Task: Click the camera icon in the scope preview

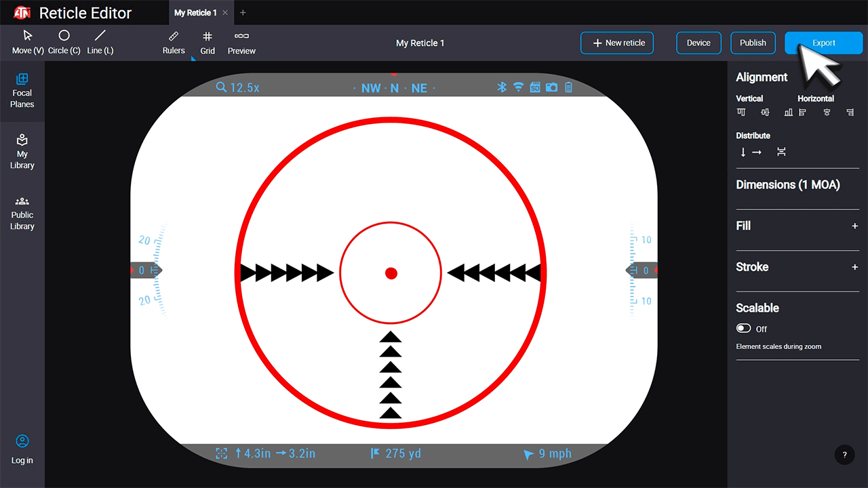Action: [552, 87]
